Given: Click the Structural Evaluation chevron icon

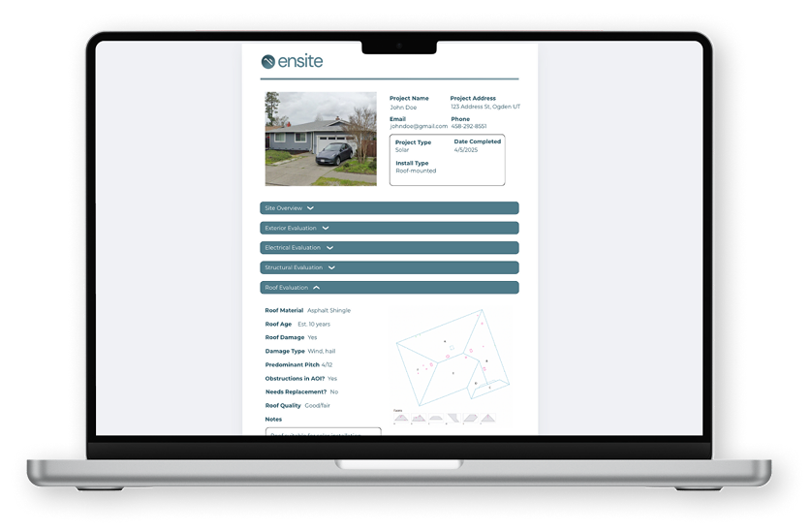Looking at the screenshot, I should [x=331, y=267].
